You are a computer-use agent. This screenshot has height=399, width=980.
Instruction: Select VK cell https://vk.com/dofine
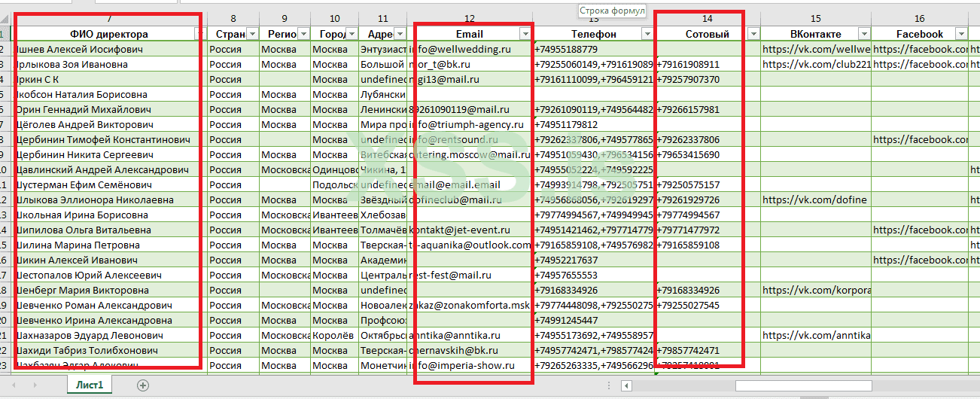[x=816, y=200]
